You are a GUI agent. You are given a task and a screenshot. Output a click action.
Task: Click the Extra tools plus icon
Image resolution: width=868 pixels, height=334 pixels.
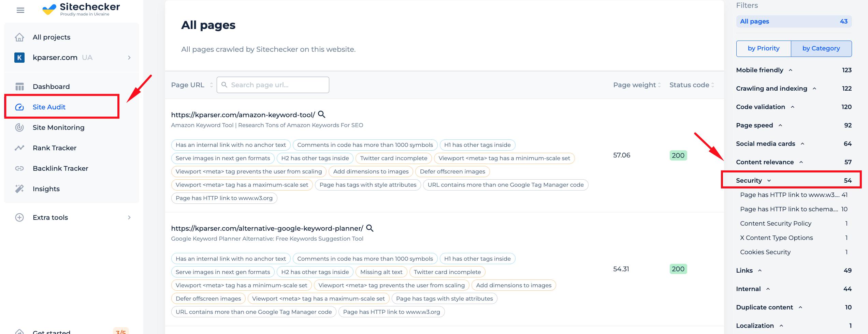(x=19, y=217)
